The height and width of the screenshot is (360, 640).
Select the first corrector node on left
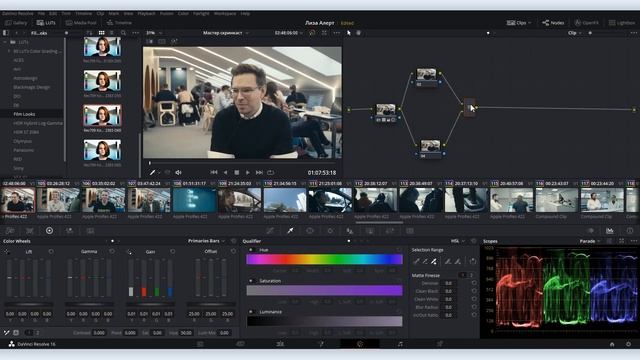tap(386, 113)
